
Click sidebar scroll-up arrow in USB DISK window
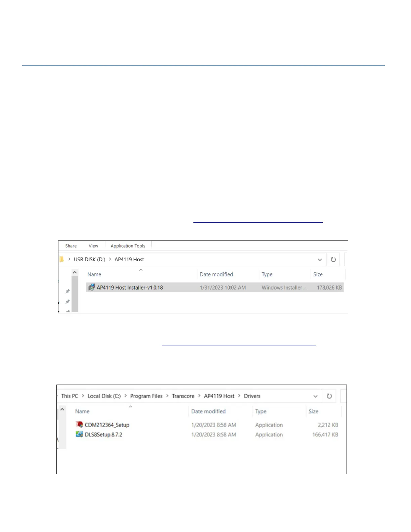[x=75, y=272]
